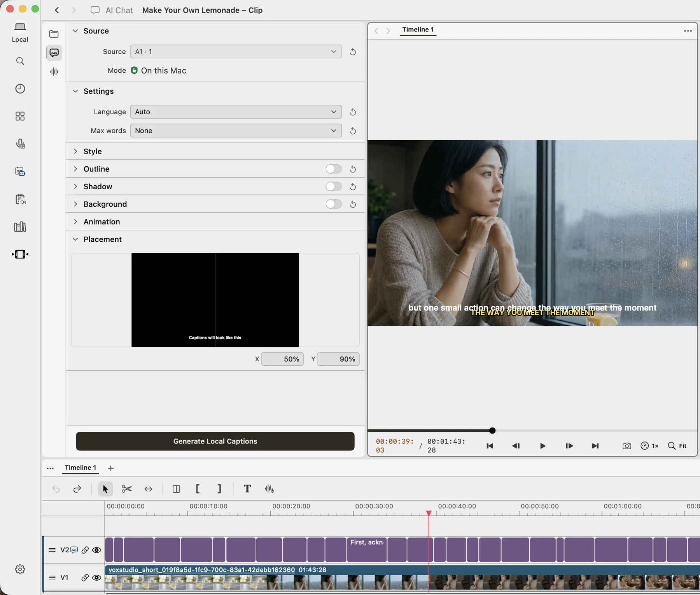This screenshot has height=595, width=700.
Task: Open search in the left sidebar
Action: click(x=20, y=61)
